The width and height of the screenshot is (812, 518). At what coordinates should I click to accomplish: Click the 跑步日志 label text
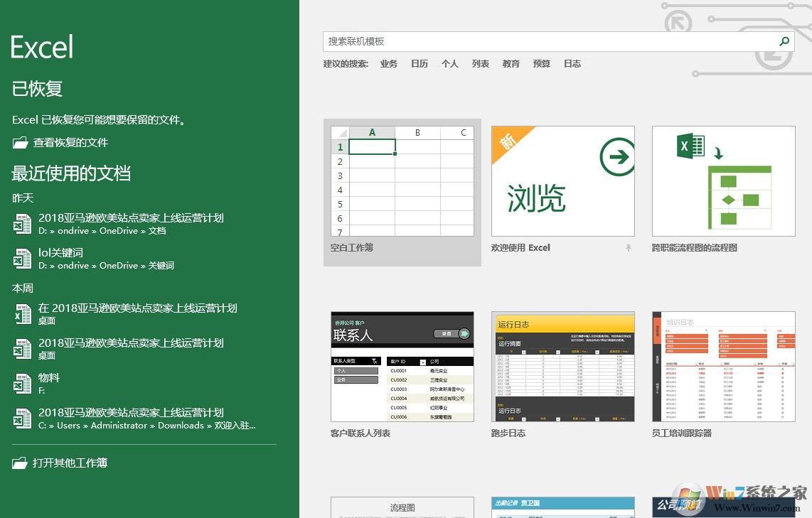point(508,433)
